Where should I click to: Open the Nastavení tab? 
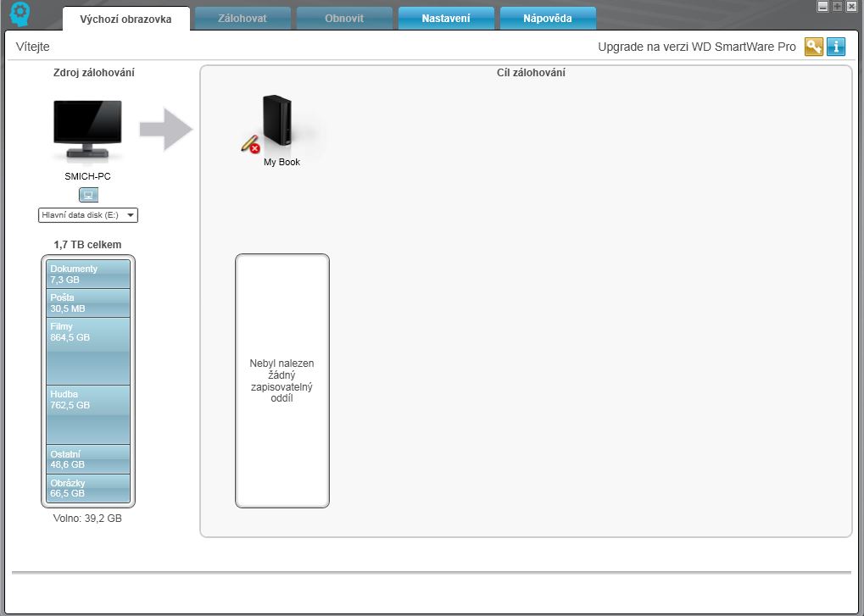[445, 19]
